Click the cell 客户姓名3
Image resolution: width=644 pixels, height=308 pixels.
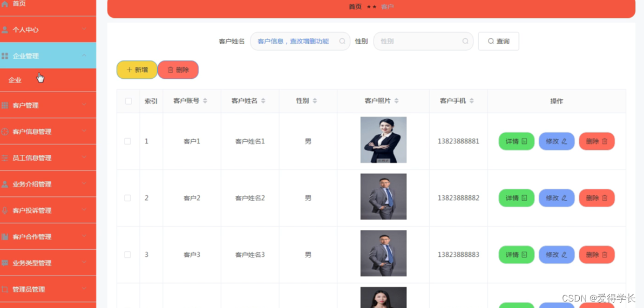point(250,255)
